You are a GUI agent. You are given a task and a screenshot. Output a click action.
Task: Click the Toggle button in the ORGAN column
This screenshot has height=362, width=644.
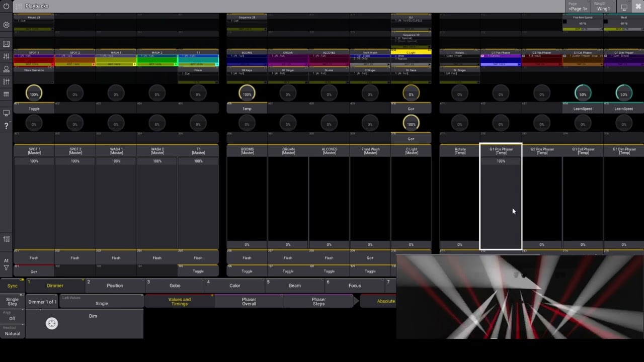pos(288,271)
